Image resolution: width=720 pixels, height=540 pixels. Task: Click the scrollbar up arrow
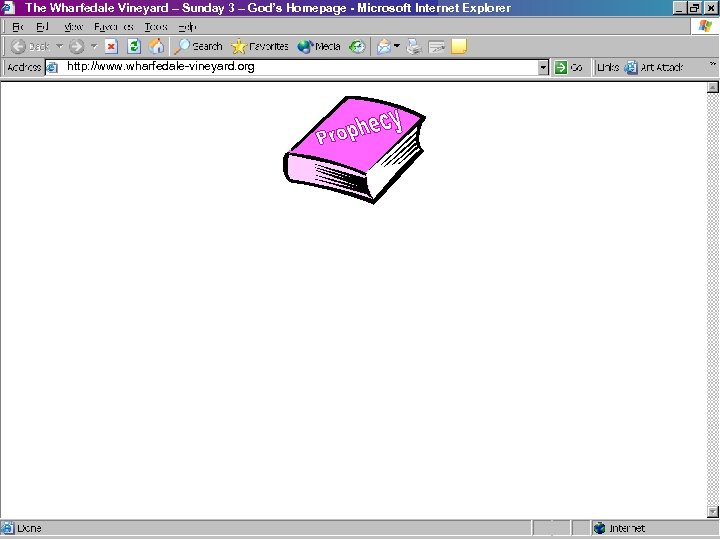point(712,87)
